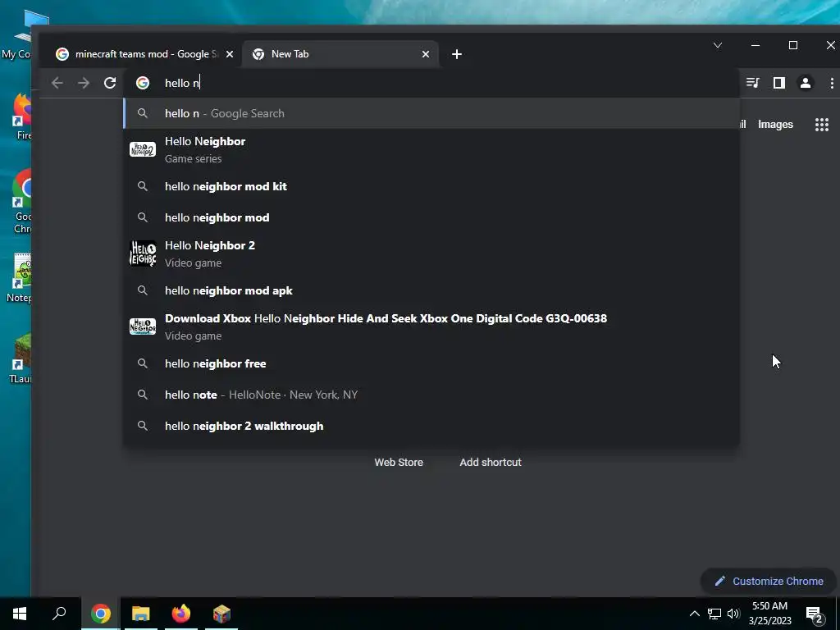Select 'hello note' HelloNote suggestion
840x630 pixels.
[x=431, y=395]
